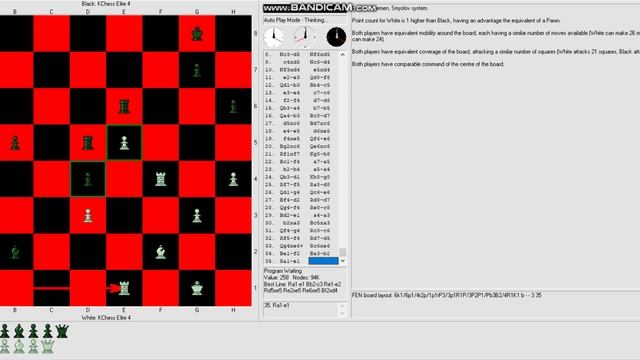Select the black pawn on d4
The width and height of the screenshot is (640, 360).
pyautogui.click(x=88, y=179)
